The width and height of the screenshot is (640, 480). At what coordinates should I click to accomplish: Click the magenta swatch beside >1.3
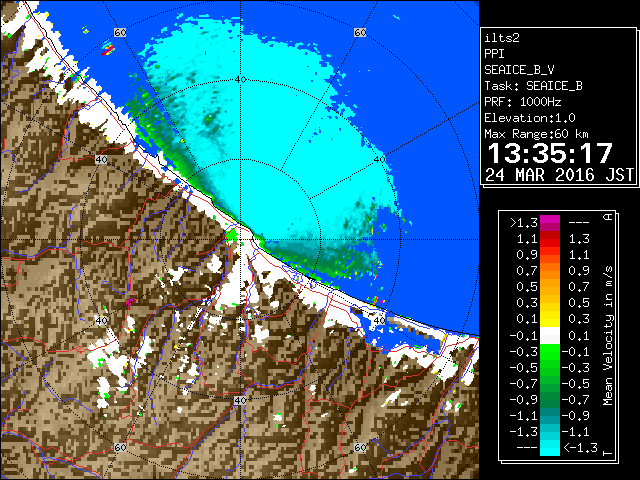(549, 223)
